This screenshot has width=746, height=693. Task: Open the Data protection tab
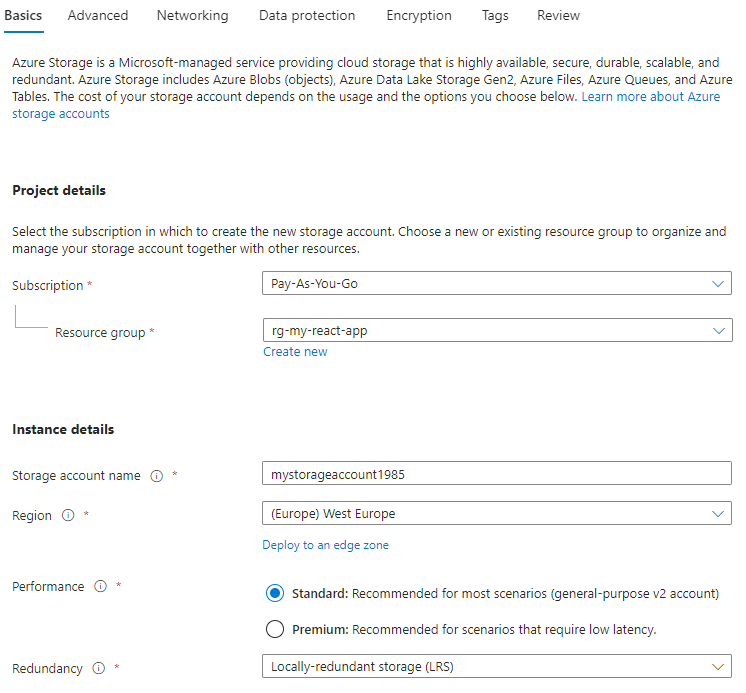(x=307, y=16)
